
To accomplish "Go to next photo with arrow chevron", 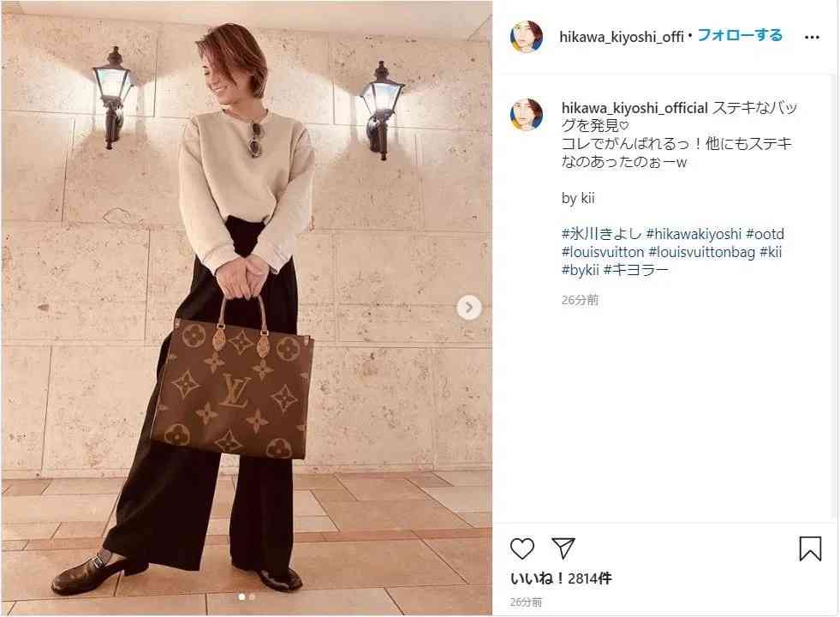I will coord(468,308).
